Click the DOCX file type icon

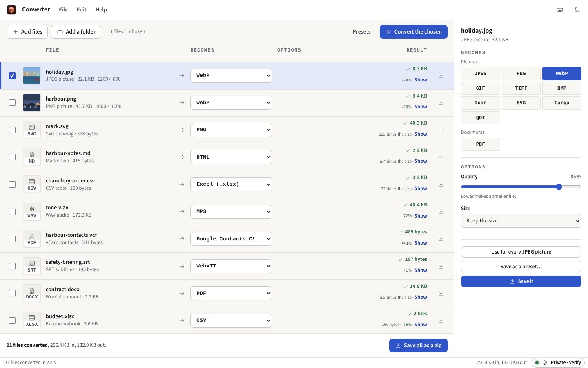tap(32, 293)
